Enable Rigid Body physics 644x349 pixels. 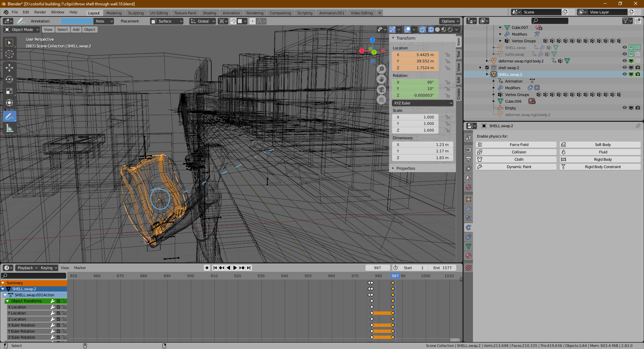pyautogui.click(x=600, y=159)
